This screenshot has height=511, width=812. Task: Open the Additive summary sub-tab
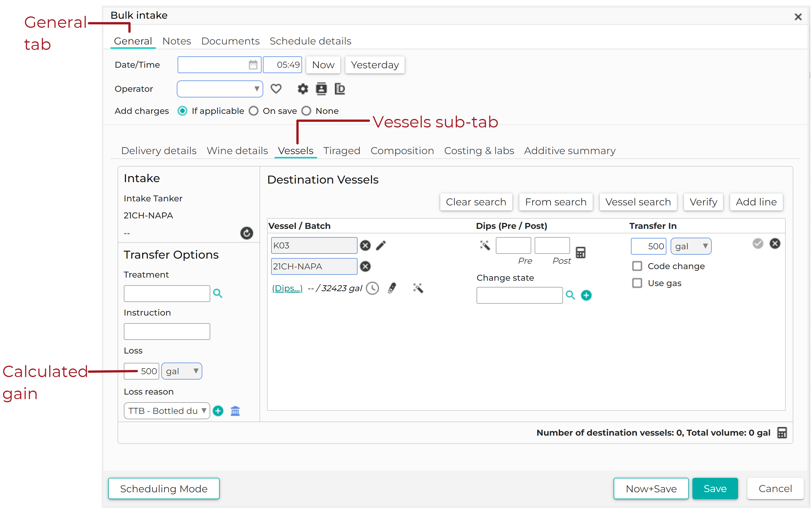pos(570,151)
